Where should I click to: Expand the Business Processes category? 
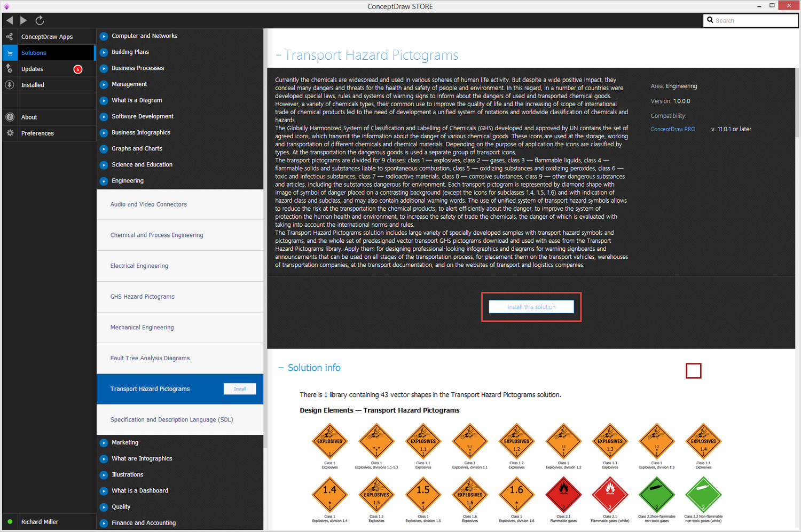104,68
